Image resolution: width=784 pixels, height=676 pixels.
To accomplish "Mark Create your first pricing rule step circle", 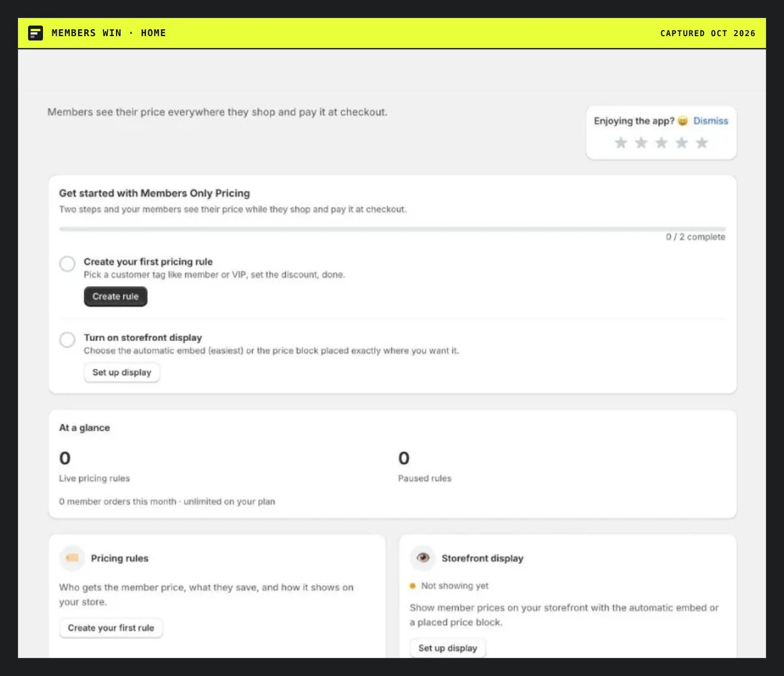I will [x=67, y=264].
